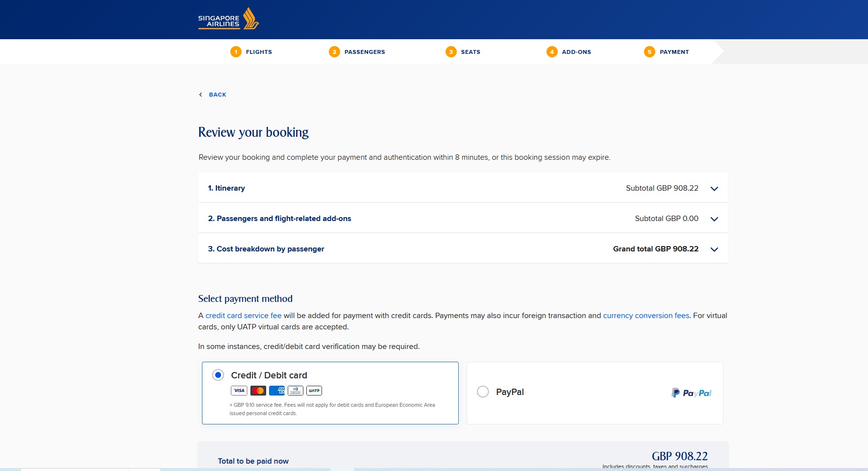Click the 'Total to be paid now' label
Image resolution: width=868 pixels, height=471 pixels.
pyautogui.click(x=253, y=461)
